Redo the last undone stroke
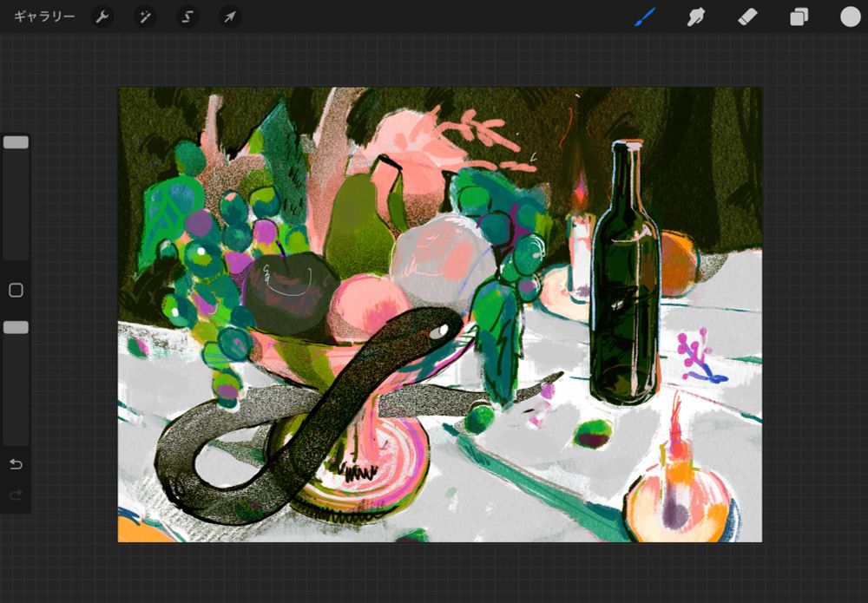 [x=16, y=495]
